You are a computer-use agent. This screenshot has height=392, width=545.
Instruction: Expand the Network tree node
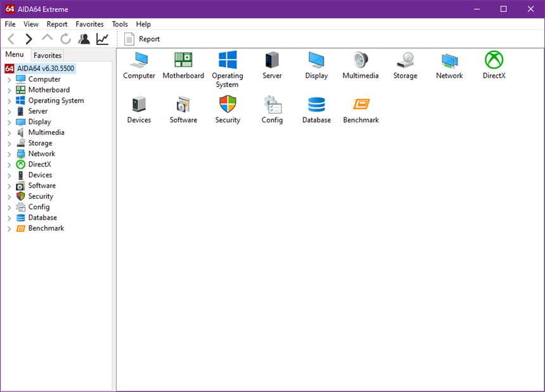pos(9,154)
